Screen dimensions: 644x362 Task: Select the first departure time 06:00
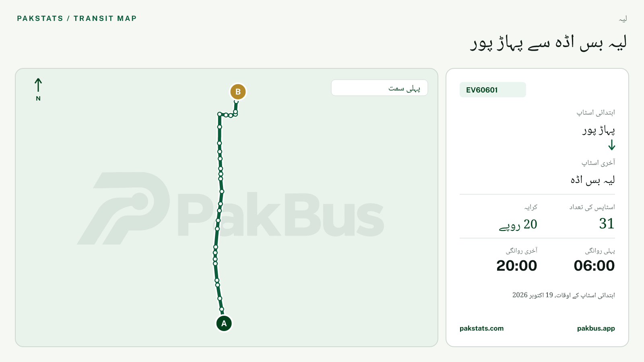click(x=594, y=265)
